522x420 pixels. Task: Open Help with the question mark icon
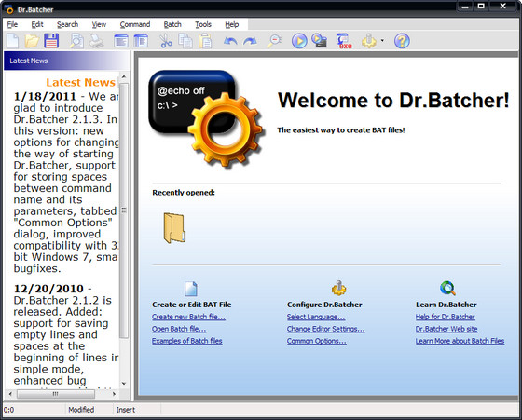coord(402,41)
